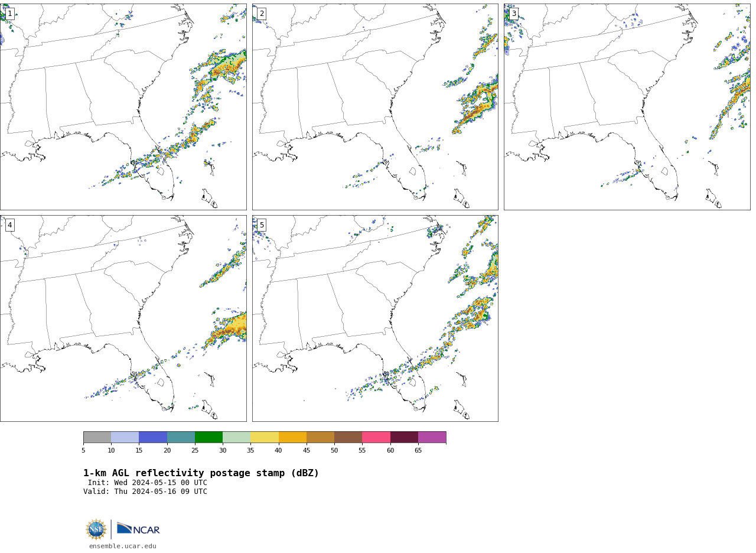This screenshot has height=553, width=756.
Task: Click the colorbar tick label '65'
Action: pos(418,451)
